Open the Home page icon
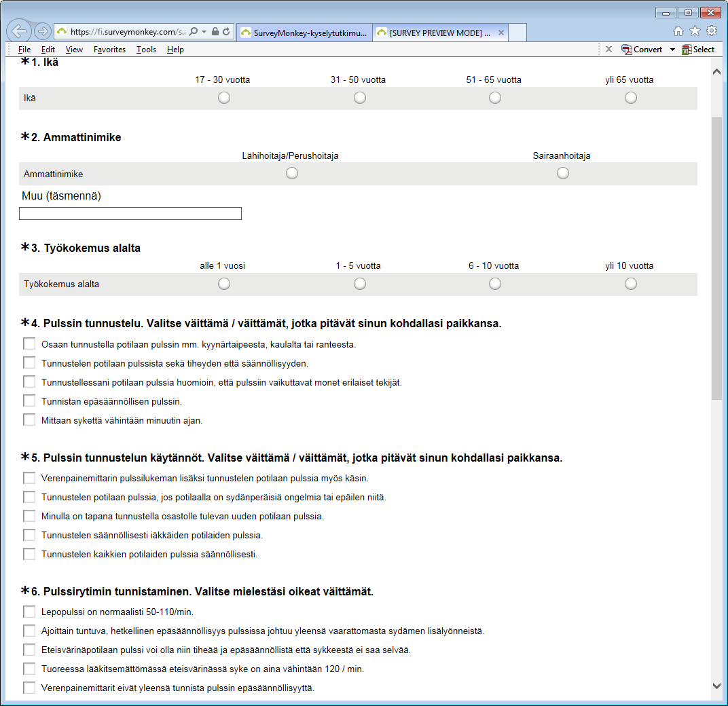Screen dimensions: 728x706 click(x=678, y=31)
